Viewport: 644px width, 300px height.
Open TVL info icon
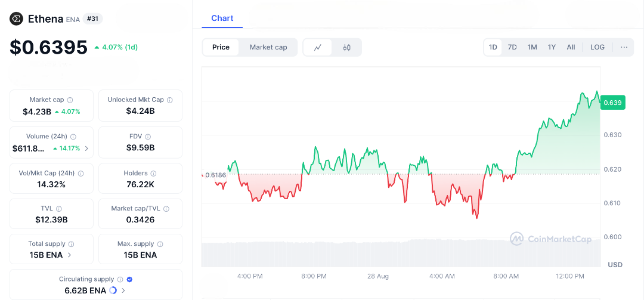coord(58,209)
